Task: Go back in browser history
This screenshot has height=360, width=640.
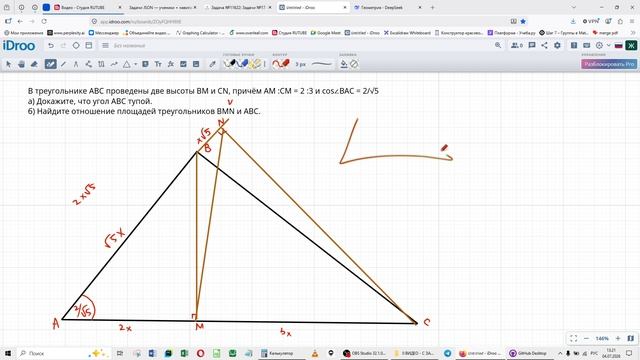Action: pyautogui.click(x=20, y=21)
